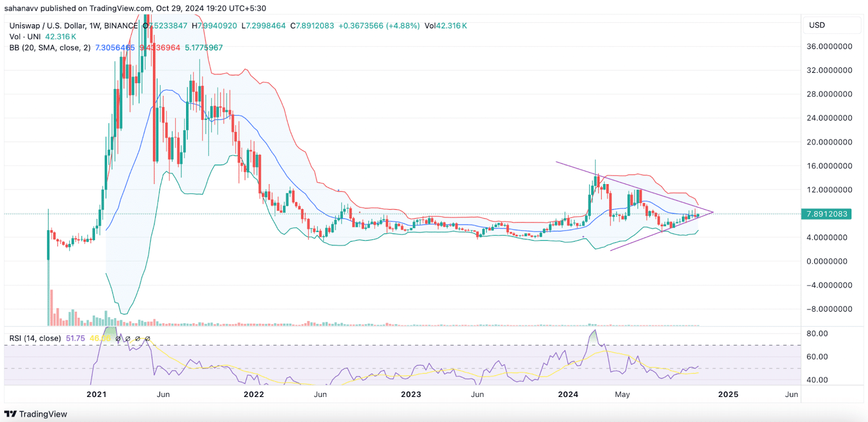The image size is (868, 422).
Task: Click the 4.0000000 price axis label
Action: pos(827,237)
